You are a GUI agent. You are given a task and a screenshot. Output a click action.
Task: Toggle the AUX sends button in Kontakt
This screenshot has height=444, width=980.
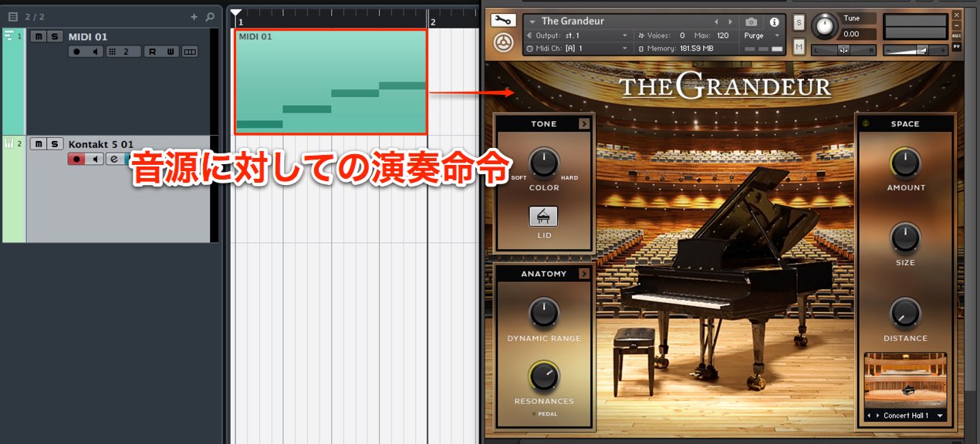957,35
